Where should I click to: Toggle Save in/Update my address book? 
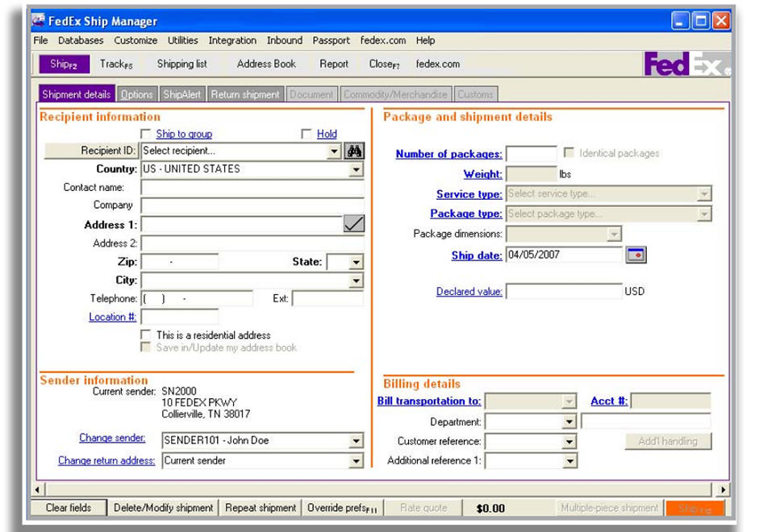pos(145,347)
